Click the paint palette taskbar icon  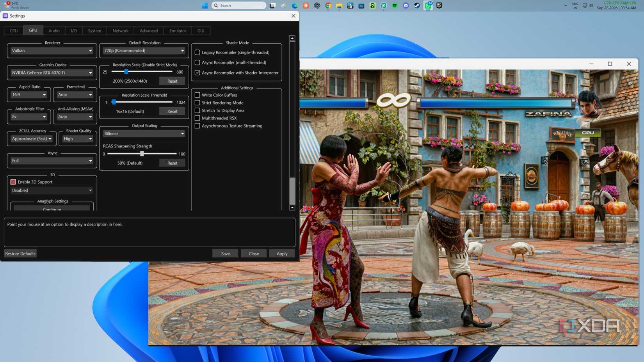click(x=283, y=5)
